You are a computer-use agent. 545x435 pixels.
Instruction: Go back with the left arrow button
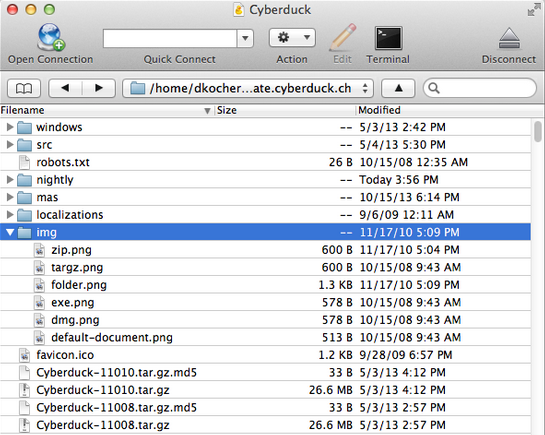coord(65,88)
